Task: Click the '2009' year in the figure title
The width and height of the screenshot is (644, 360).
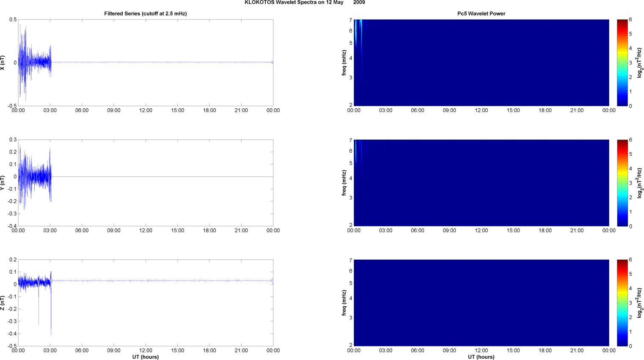Action: (359, 3)
